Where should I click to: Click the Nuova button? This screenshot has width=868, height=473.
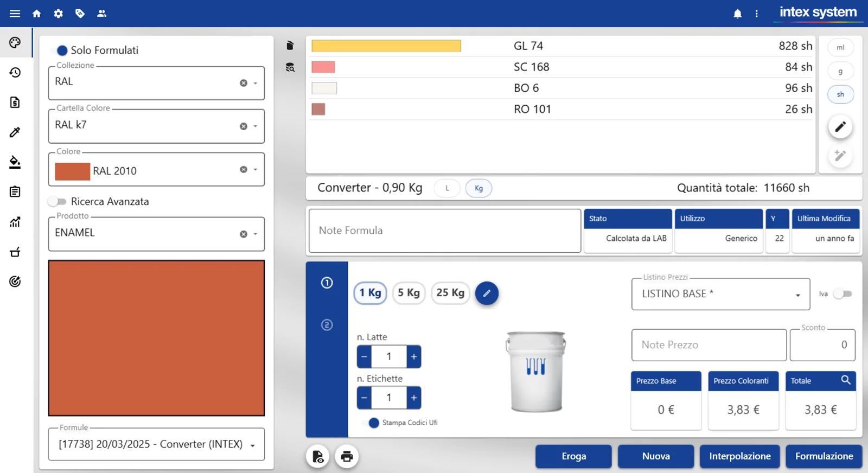click(x=656, y=456)
